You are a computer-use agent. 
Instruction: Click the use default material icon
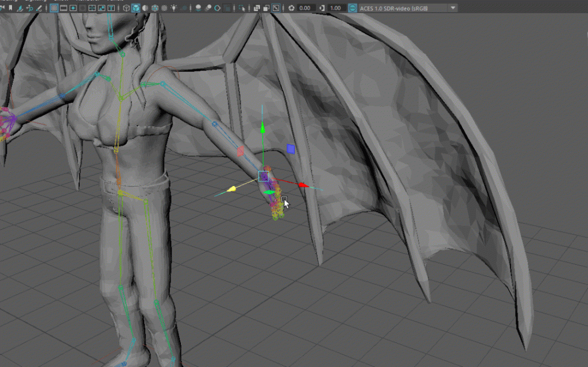coord(145,8)
